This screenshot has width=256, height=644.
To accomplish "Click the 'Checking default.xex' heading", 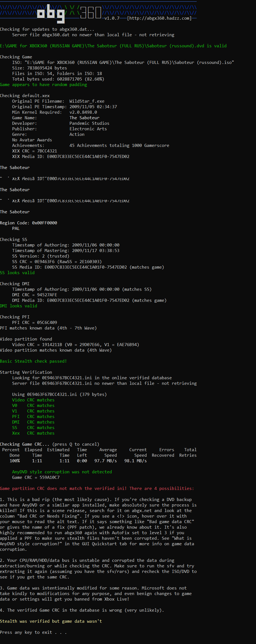I will (25, 96).
